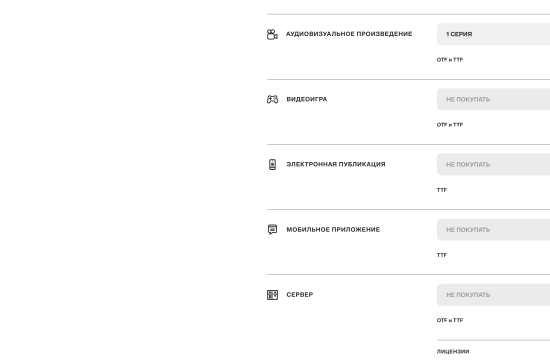Click the Лицензии heading at the bottom
Image resolution: width=550 pixels, height=362 pixels.
tap(453, 351)
